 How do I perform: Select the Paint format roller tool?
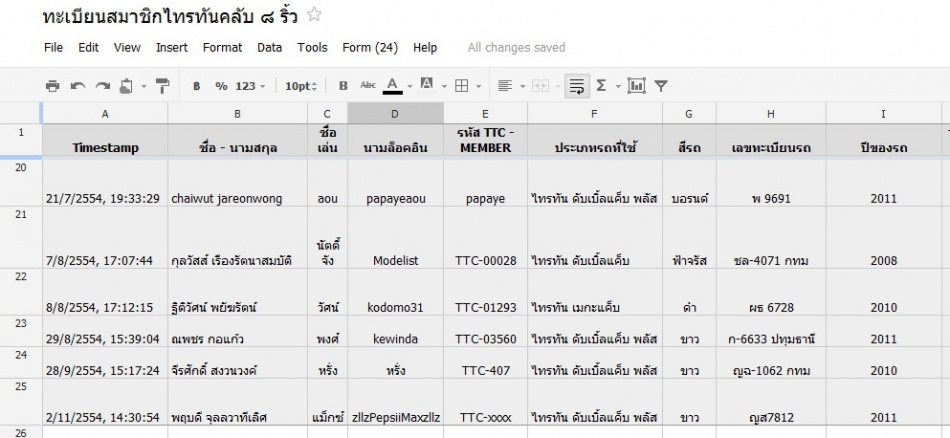[162, 86]
